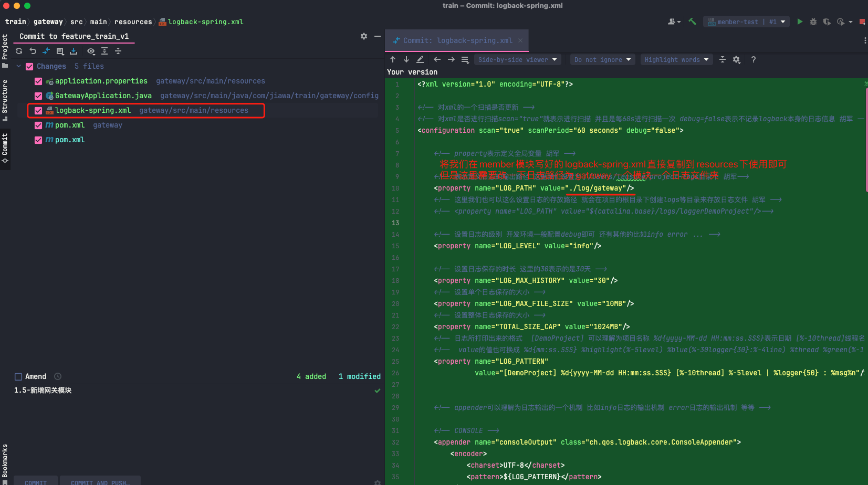Uncheck the application.properties checkbox
The height and width of the screenshot is (485, 868).
coord(38,81)
